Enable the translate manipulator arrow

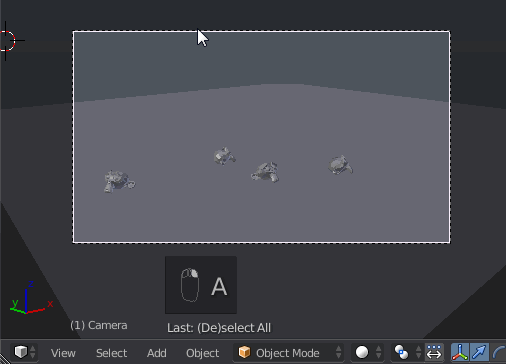click(x=479, y=352)
